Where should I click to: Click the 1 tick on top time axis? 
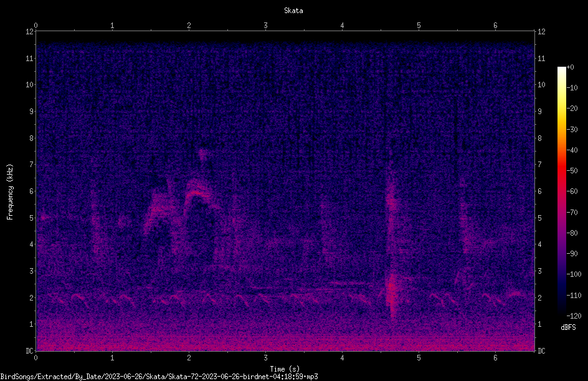(112, 26)
